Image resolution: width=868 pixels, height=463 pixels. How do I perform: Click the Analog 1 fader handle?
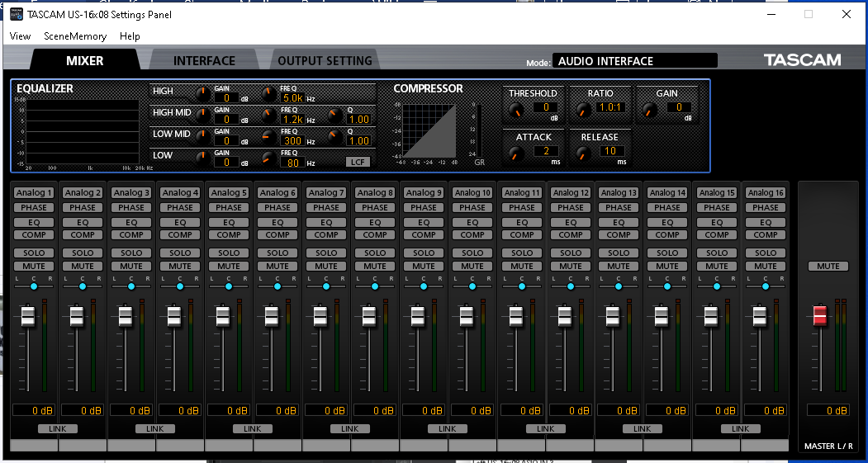28,316
